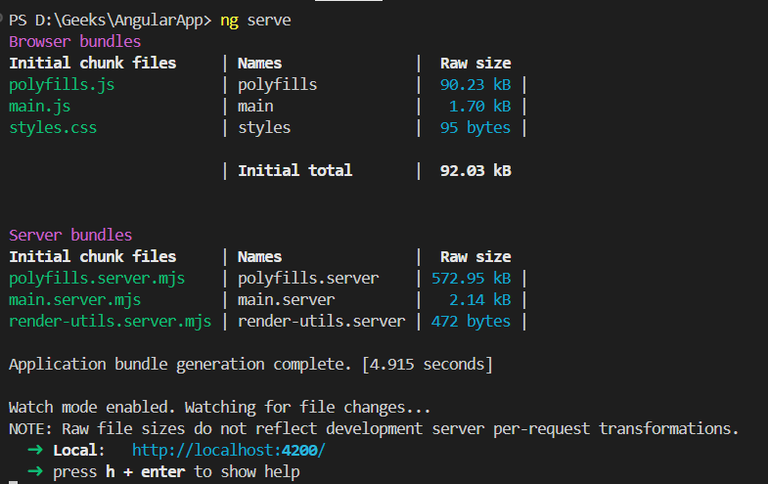Click the 90.23 kB polyfills size

[x=475, y=85]
